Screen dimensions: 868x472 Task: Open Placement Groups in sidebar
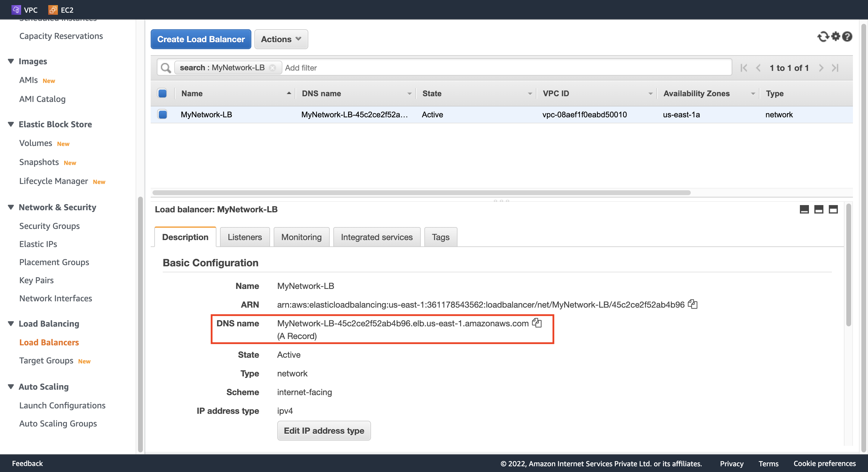[x=54, y=262]
